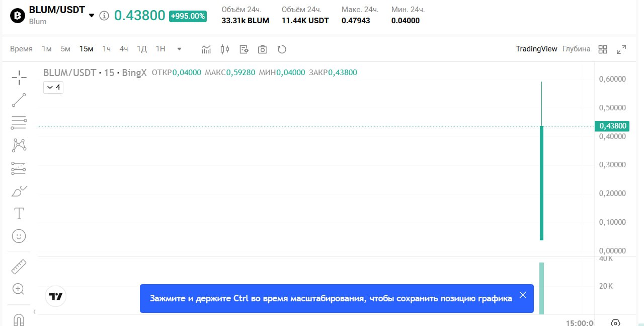Select the trend line drawing tool
The width and height of the screenshot is (644, 326).
[19, 100]
